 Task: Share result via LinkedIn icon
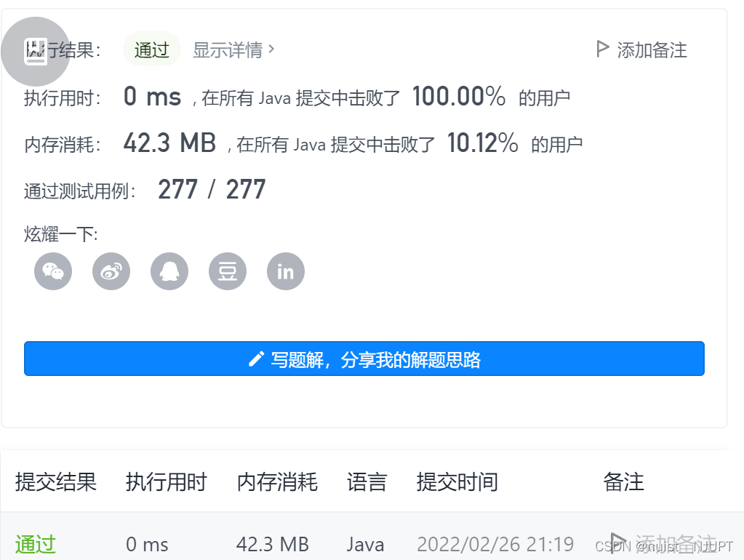point(285,271)
